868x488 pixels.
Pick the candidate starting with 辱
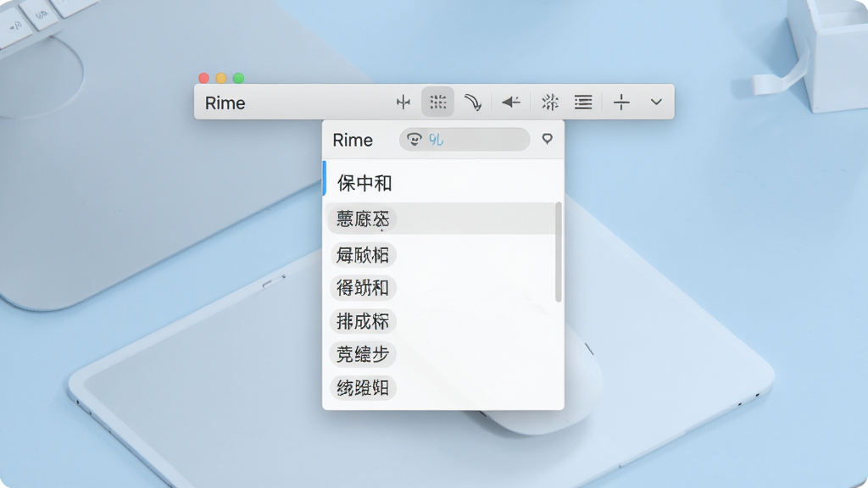click(363, 255)
